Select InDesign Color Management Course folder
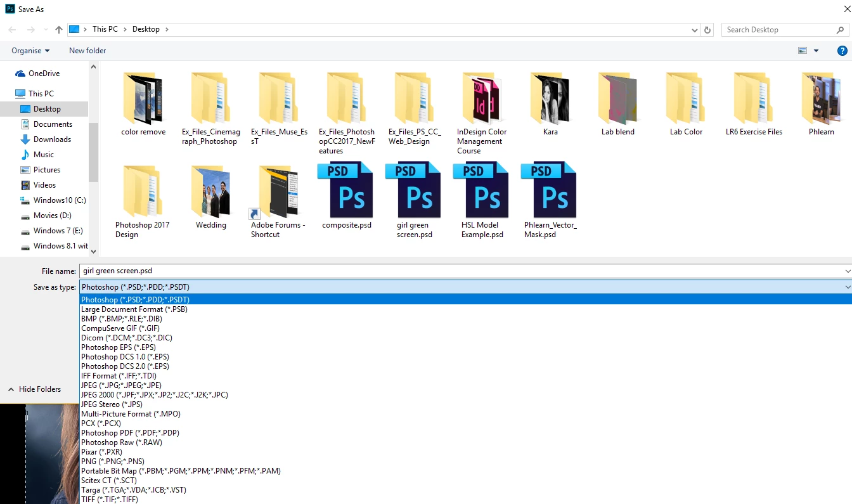852x504 pixels. [482, 113]
